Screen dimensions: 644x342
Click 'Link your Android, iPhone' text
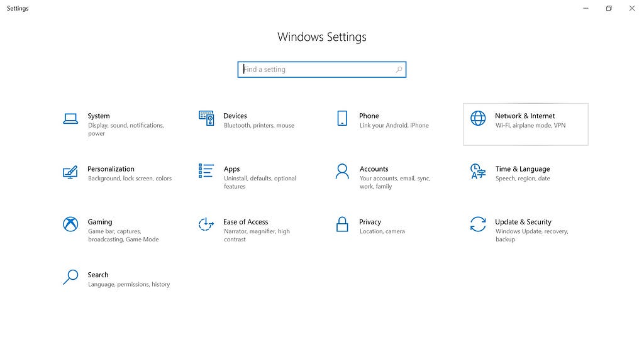(394, 126)
